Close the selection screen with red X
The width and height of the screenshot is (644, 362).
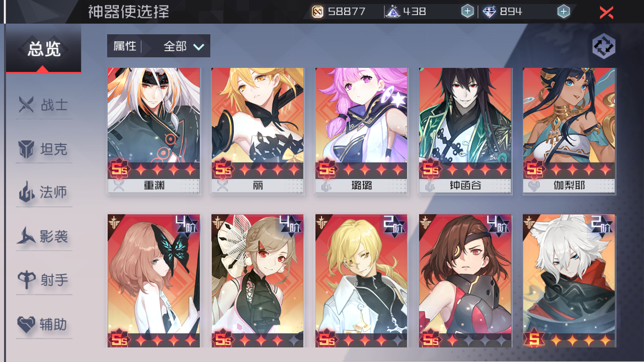coord(606,12)
